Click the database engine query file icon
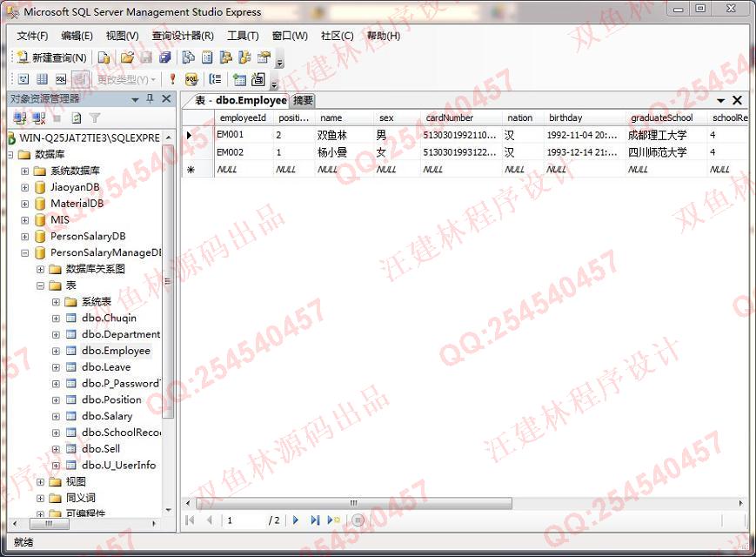 104,57
